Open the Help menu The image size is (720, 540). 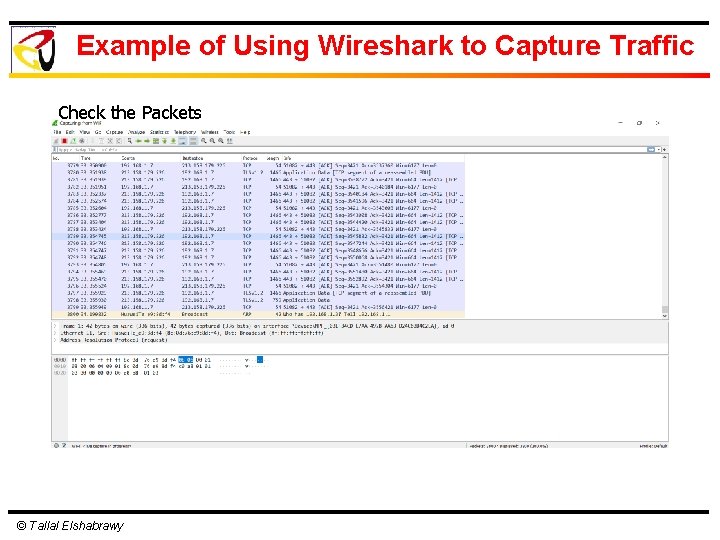(x=245, y=132)
